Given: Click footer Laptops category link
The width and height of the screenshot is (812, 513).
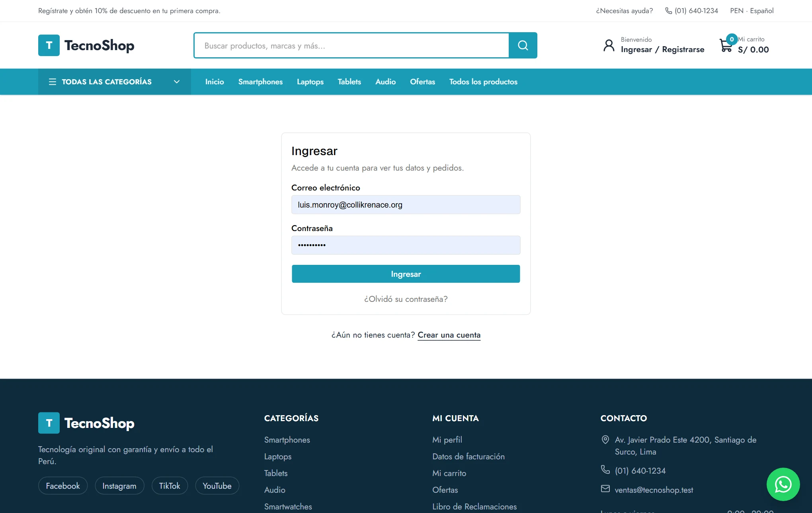Looking at the screenshot, I should click(x=278, y=456).
